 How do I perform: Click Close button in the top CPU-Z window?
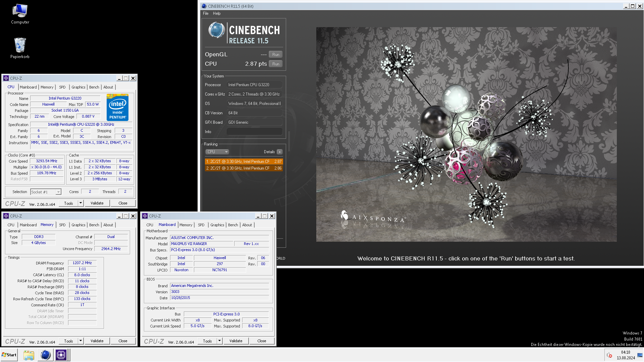pyautogui.click(x=123, y=203)
